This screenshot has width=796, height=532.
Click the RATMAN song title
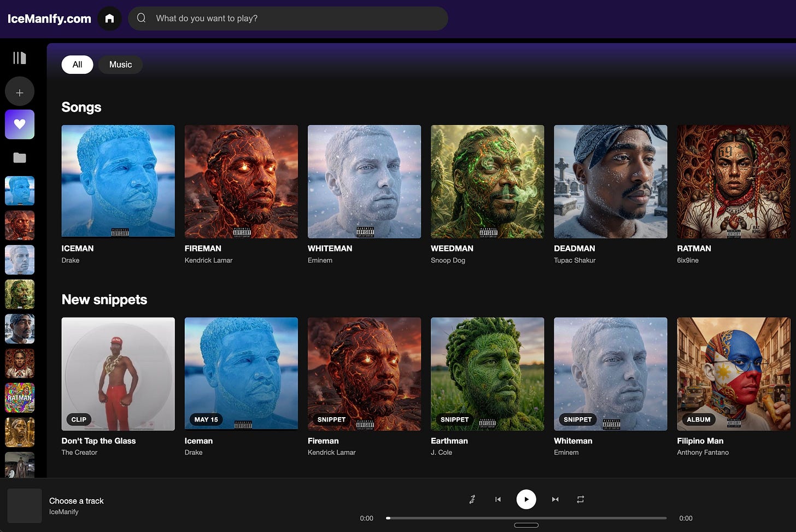[x=694, y=248]
